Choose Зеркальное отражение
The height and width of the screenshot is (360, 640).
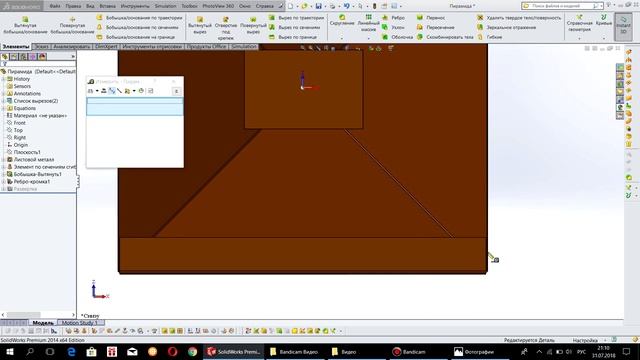506,27
